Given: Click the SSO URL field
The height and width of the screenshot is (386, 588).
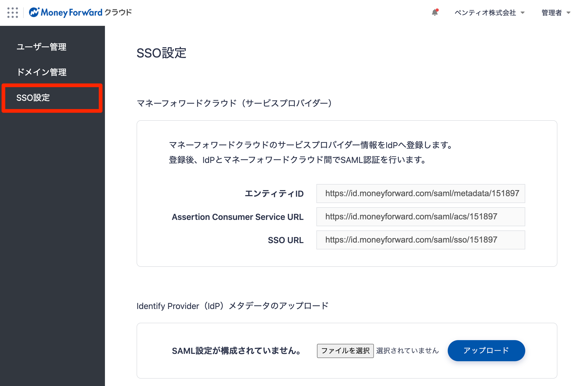Looking at the screenshot, I should point(421,240).
